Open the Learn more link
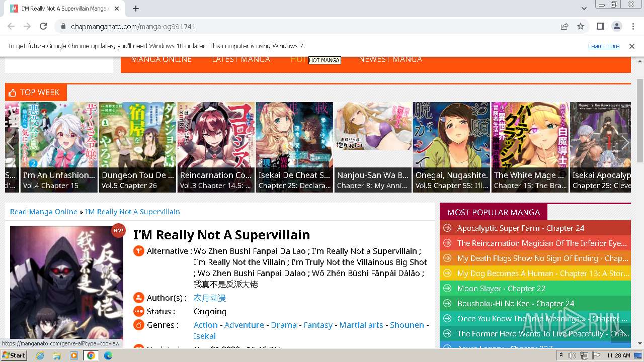The image size is (644, 362). tap(604, 46)
